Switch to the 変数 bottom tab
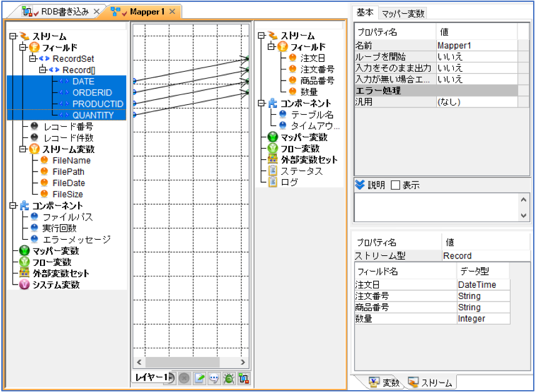 [x=384, y=383]
